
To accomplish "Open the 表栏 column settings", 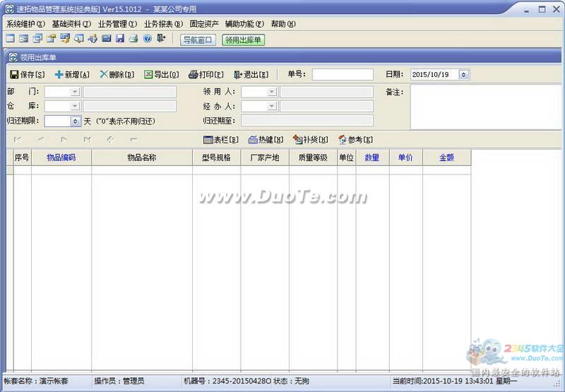I will (x=220, y=140).
